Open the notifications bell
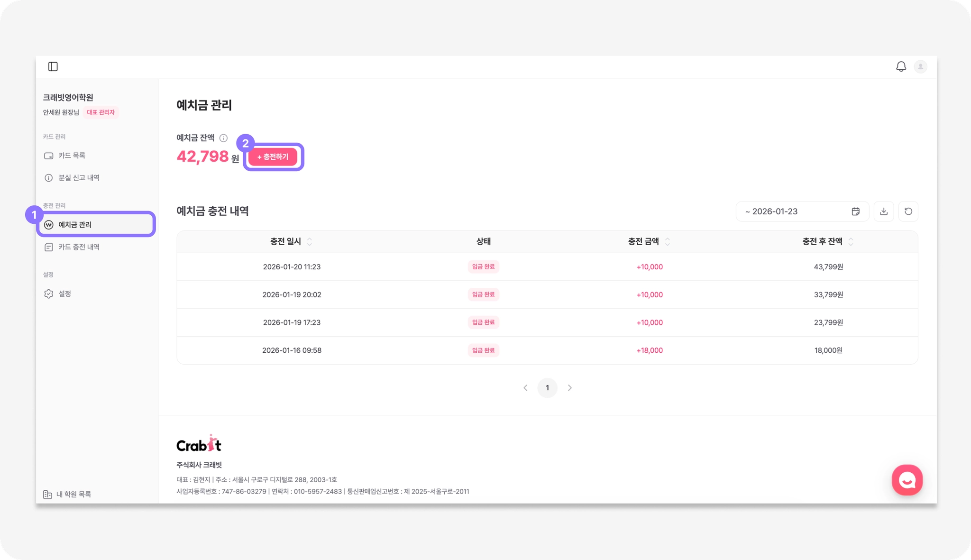Screen dimensions: 971x560 pos(901,67)
